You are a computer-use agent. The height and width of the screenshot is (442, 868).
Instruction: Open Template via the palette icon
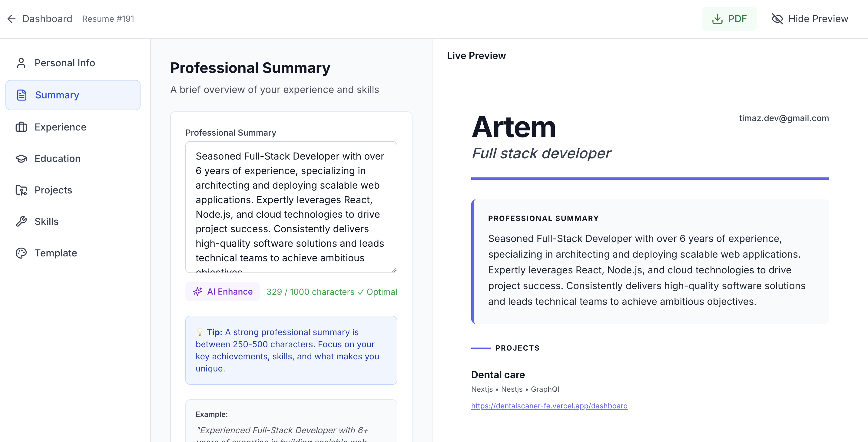(x=21, y=253)
